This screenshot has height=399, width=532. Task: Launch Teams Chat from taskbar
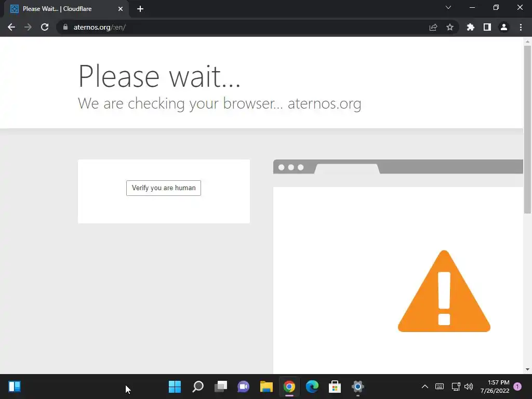click(243, 387)
